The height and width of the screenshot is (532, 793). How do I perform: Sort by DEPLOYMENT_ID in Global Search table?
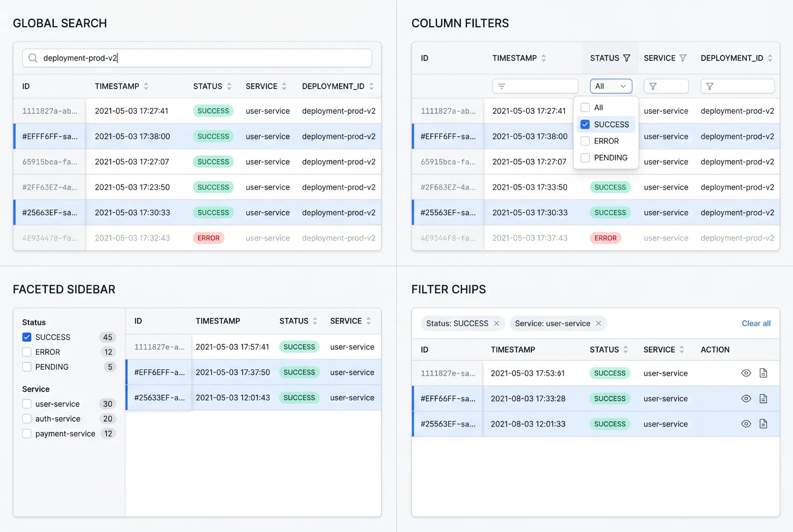(x=371, y=86)
